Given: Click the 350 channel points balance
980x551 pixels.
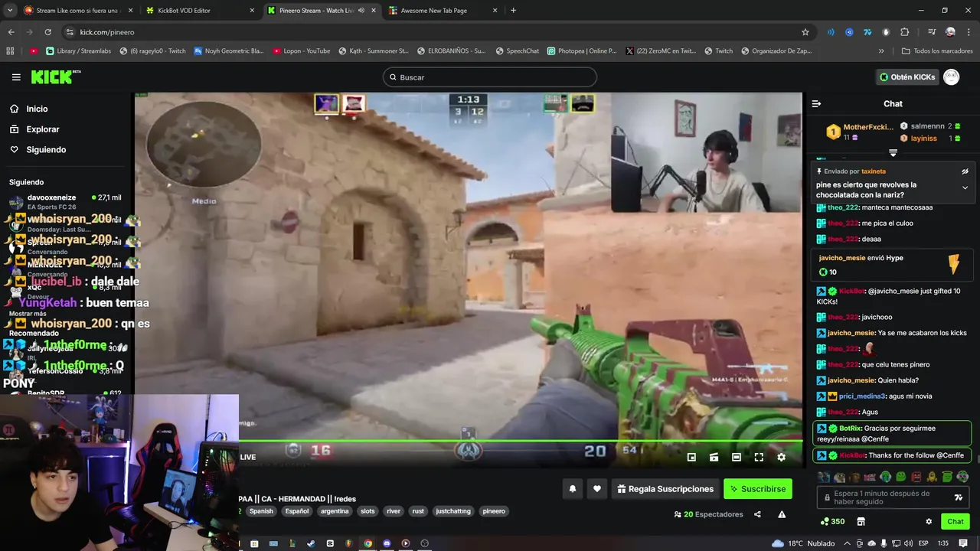Looking at the screenshot, I should tap(832, 521).
